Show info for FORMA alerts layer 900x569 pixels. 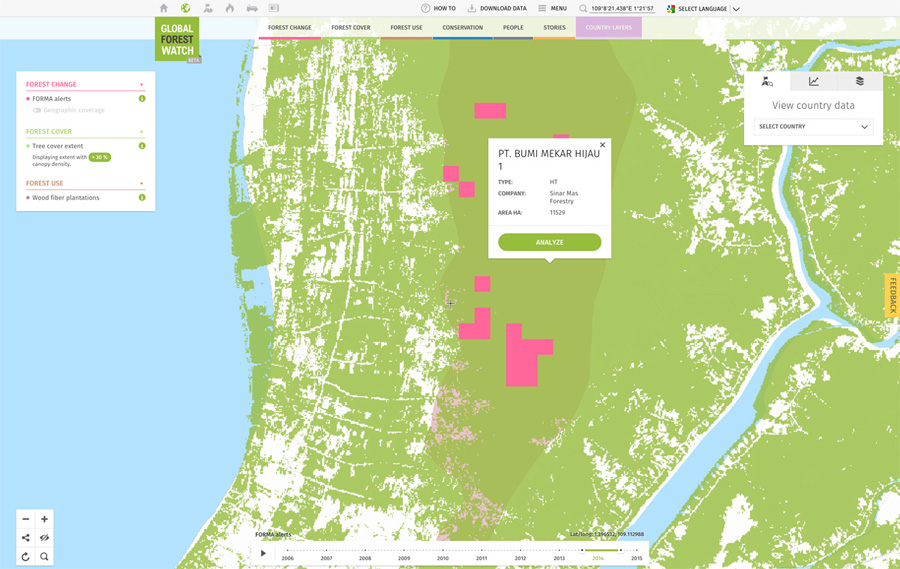coord(142,99)
